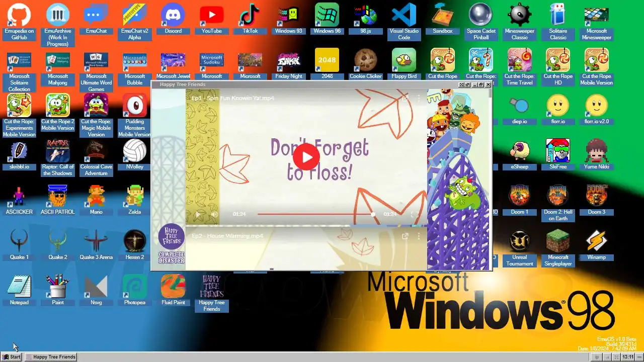Launch Windows 93 icon

(x=289, y=19)
